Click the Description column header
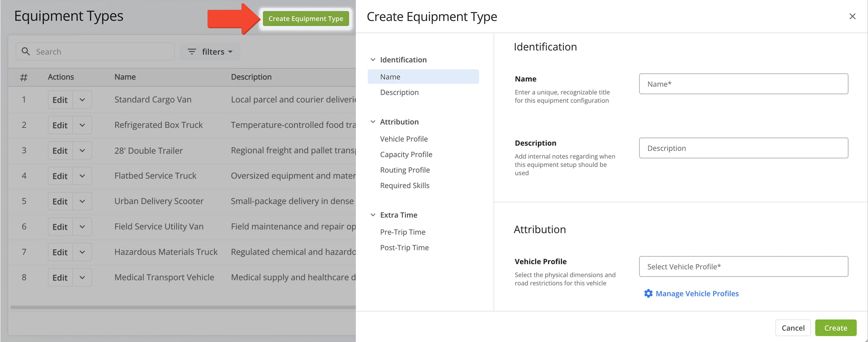Screen dimensions: 868x342 point(251,77)
